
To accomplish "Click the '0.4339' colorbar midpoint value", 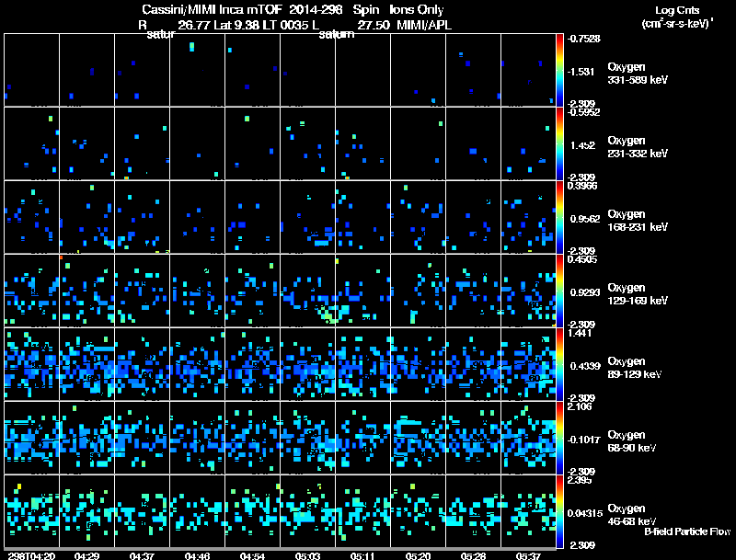I will (585, 366).
